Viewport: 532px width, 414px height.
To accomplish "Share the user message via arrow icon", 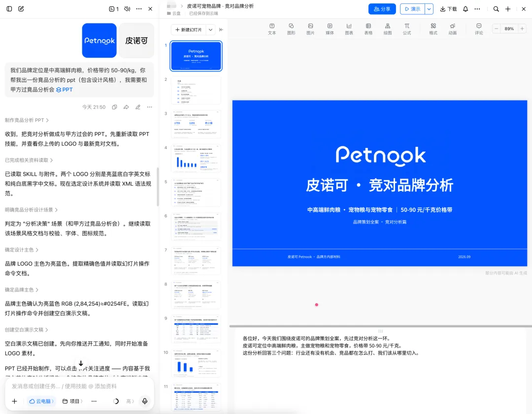I will click(126, 107).
